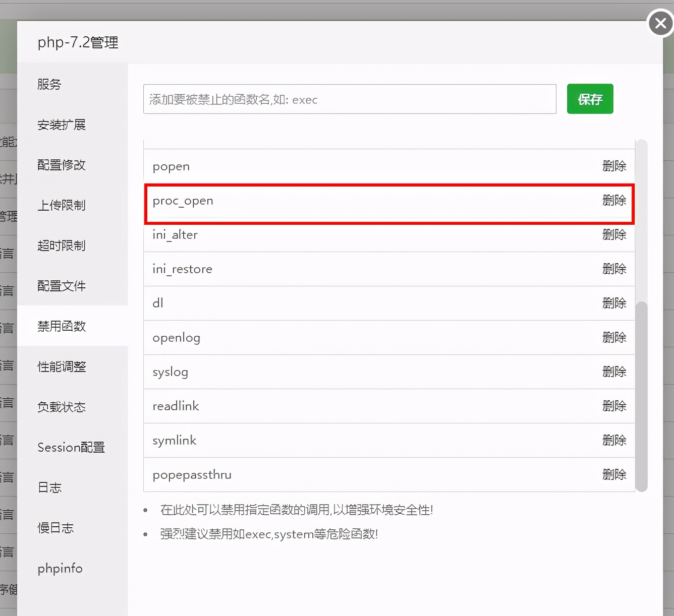Close the php-7.2管理 dialog
Image resolution: width=674 pixels, height=616 pixels.
tap(659, 23)
